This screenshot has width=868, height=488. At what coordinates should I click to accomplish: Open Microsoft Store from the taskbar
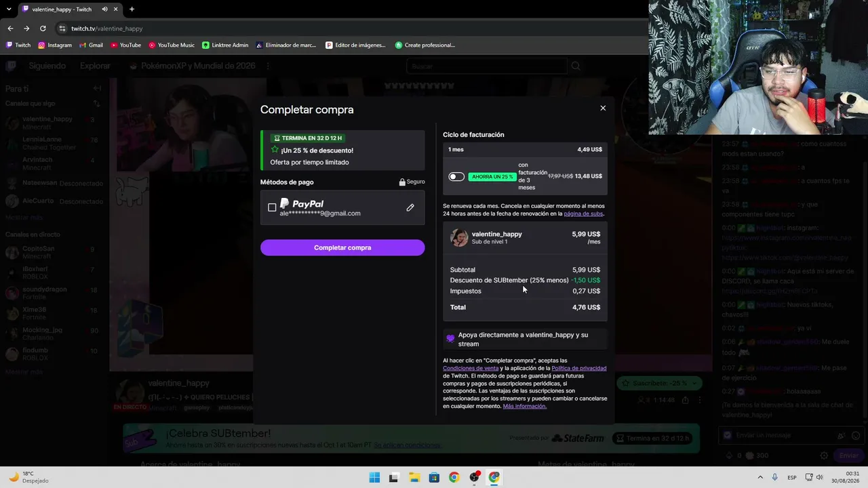(x=434, y=477)
